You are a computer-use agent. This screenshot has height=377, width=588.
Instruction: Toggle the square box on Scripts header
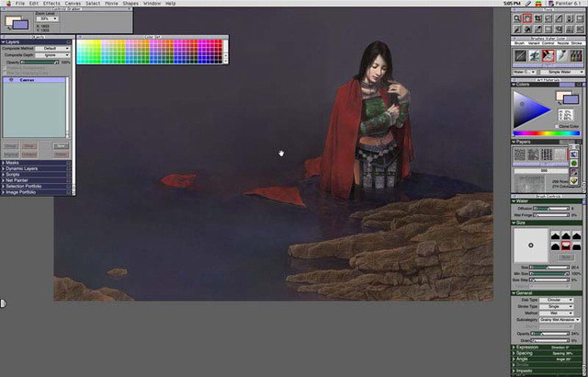[x=69, y=175]
